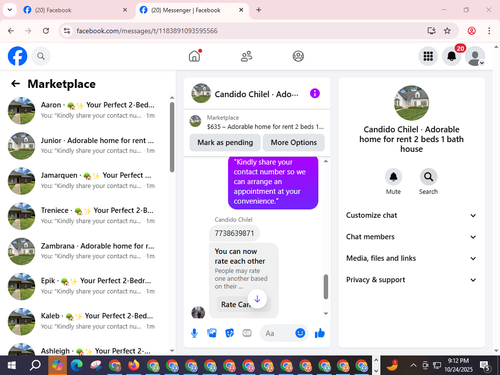
Task: Open the emoji picker smiley icon
Action: coord(300,333)
